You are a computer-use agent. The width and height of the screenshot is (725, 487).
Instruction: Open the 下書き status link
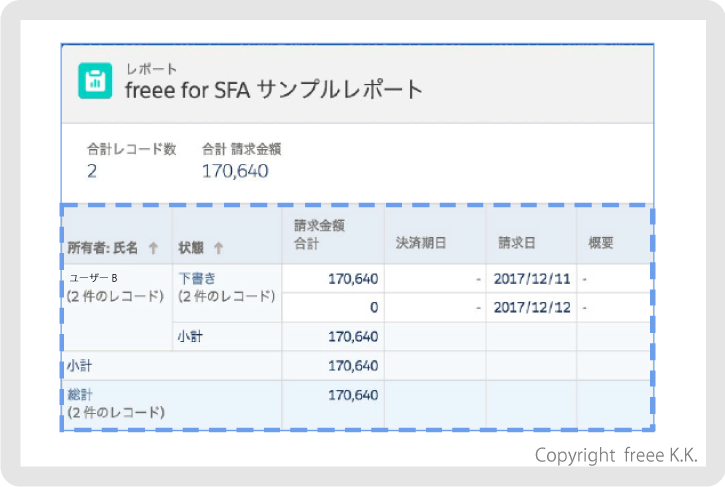197,278
